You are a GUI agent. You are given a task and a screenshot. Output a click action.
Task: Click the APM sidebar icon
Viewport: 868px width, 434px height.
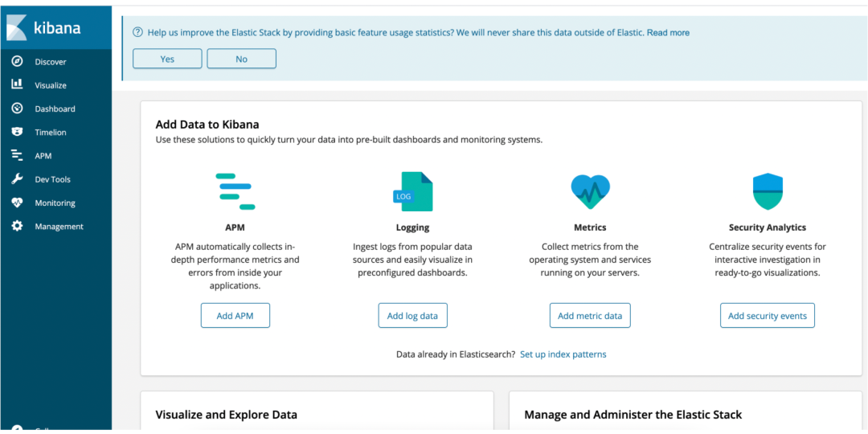(17, 156)
